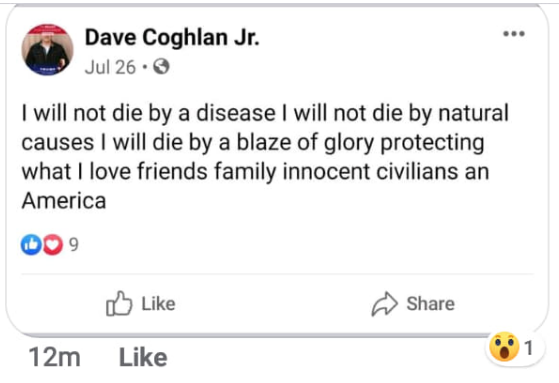Click the word "America" ending the post
The width and height of the screenshot is (559, 383).
click(x=64, y=201)
